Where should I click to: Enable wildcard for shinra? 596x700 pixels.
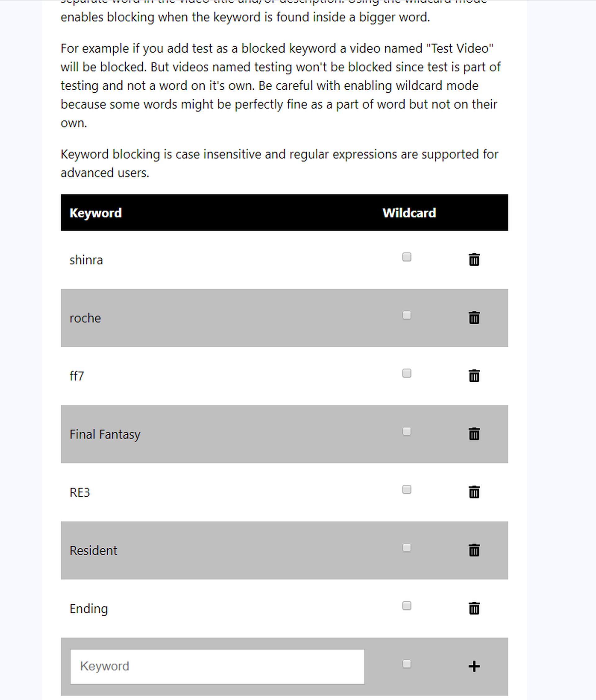point(407,257)
